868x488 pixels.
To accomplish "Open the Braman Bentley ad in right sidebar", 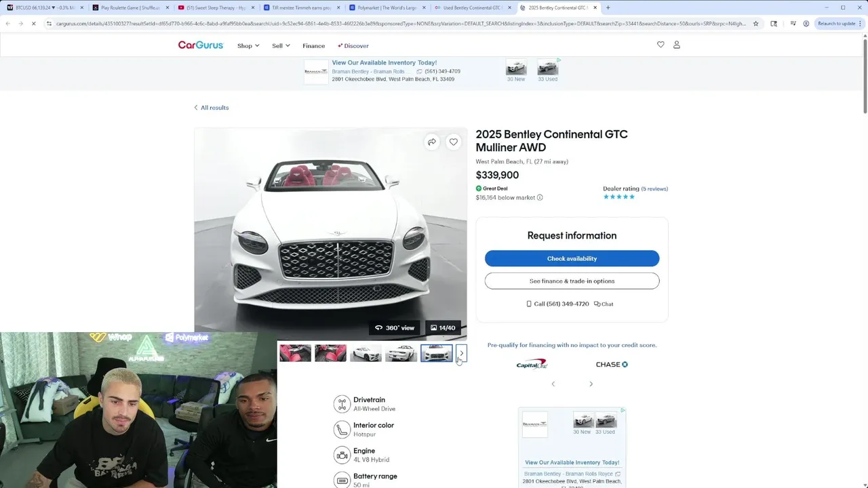I will (x=572, y=447).
